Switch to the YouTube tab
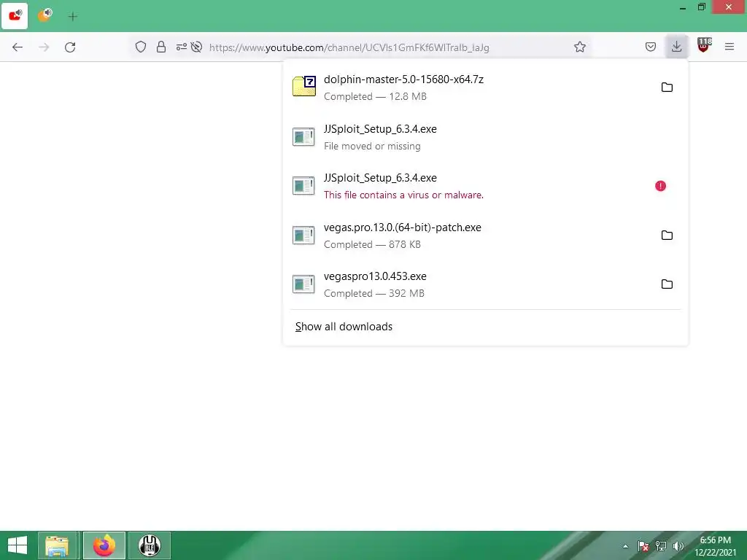 tap(15, 16)
